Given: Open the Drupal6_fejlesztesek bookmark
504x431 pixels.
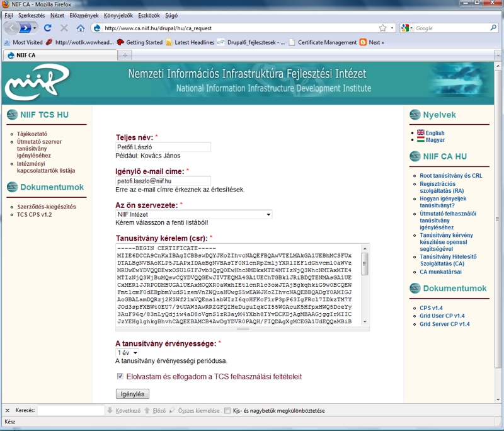Looking at the screenshot, I should tap(251, 42).
